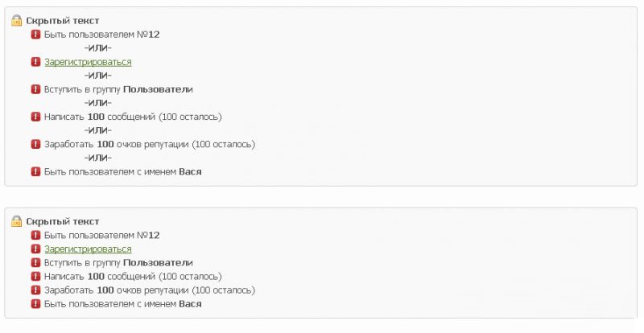Open the 'Зарегистрироваться' link in the block without separators
This screenshot has width=644, height=333.
click(88, 249)
